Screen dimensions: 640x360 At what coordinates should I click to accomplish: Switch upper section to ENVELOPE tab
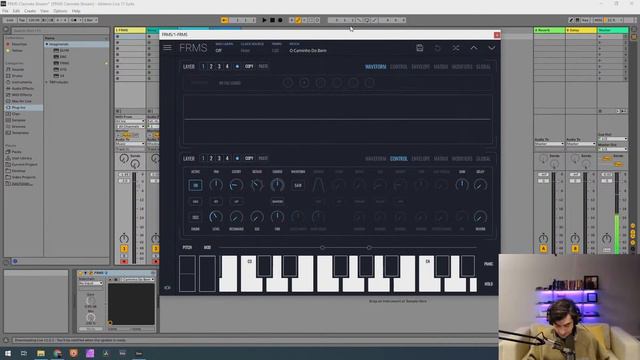[x=420, y=67]
